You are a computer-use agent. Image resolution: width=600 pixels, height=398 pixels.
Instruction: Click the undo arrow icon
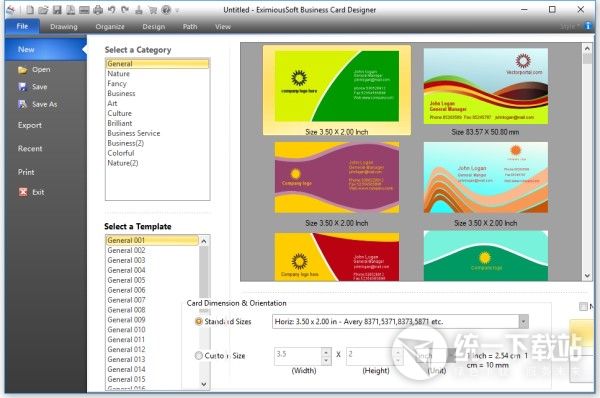click(111, 10)
